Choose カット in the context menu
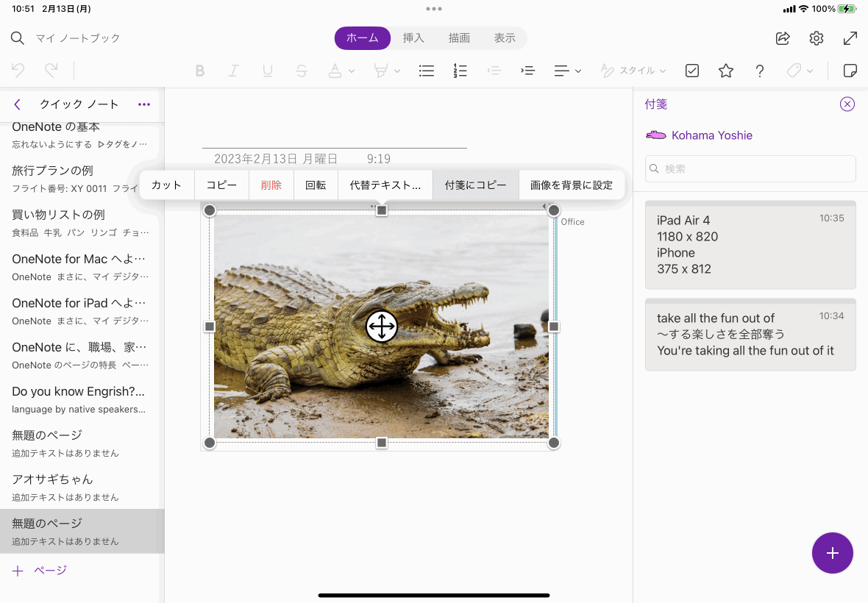The width and height of the screenshot is (868, 603). [167, 185]
